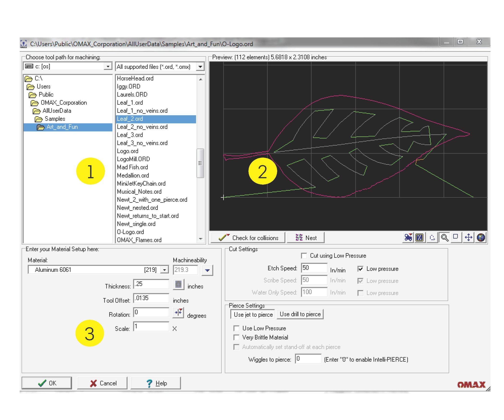Image resolution: width=504 pixels, height=420 pixels.
Task: Click the Nest button above Cut Settings
Action: coord(306,238)
